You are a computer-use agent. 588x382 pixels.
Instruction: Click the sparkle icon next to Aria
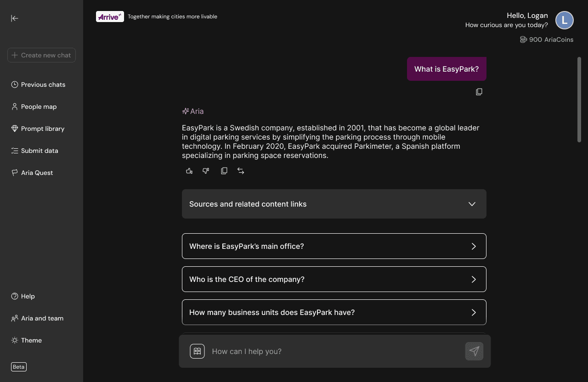point(186,111)
